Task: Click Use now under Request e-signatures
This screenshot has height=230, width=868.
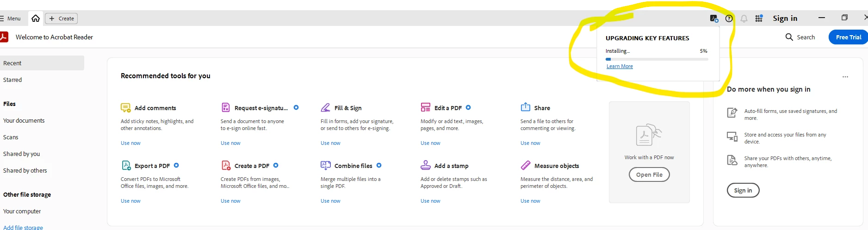Action: coord(230,143)
